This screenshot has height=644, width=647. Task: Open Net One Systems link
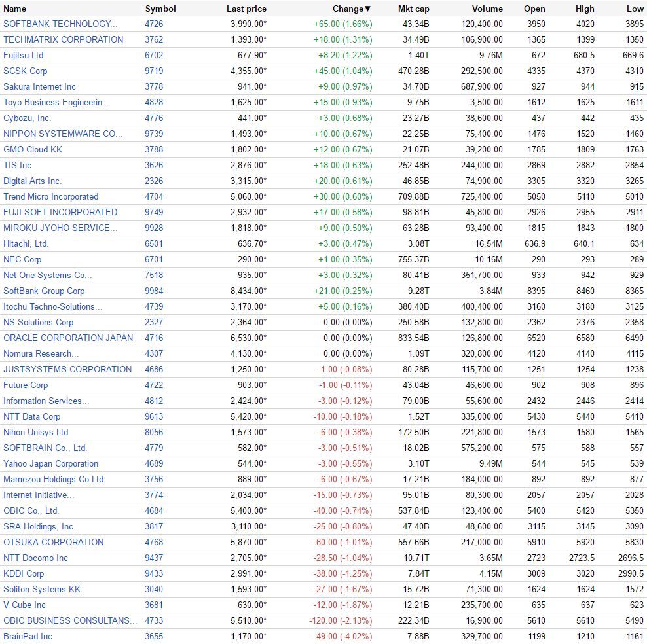point(47,275)
